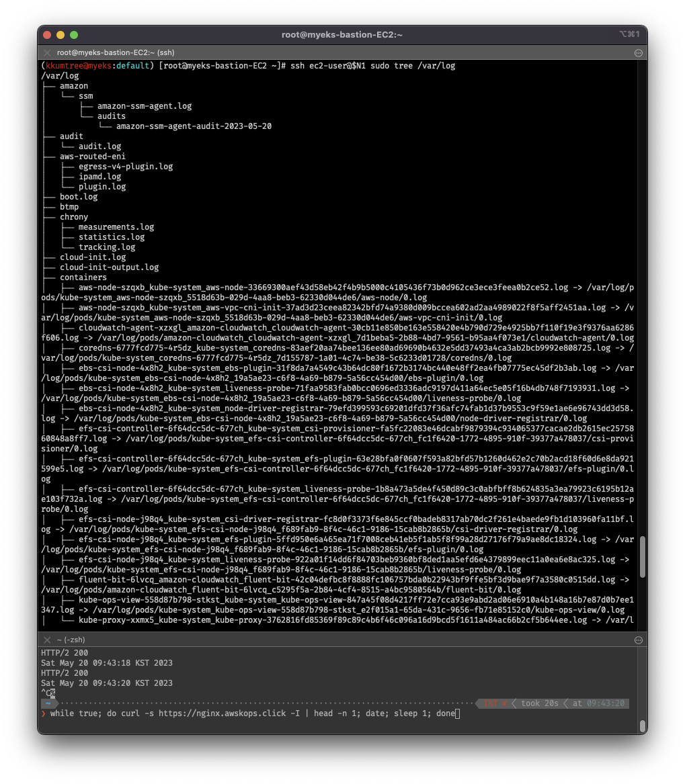Click the coredns-6777fcd775-4r5dz log line
Image resolution: width=685 pixels, height=784 pixels.
(337, 353)
